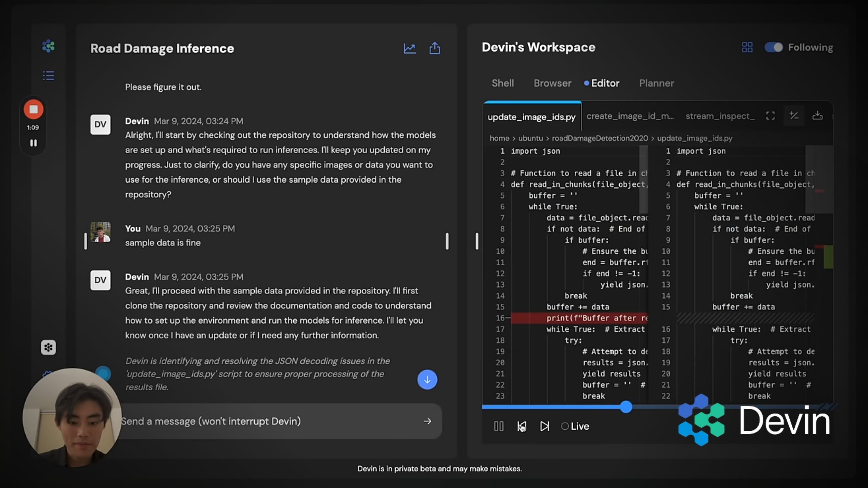Expand the ubuntu breadcrumb folder
The height and width of the screenshot is (488, 868).
(530, 138)
